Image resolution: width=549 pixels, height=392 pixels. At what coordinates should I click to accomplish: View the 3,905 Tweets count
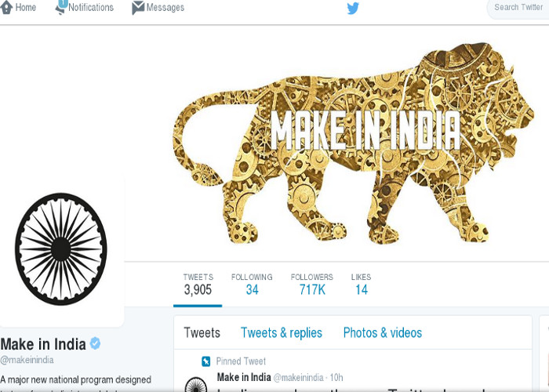point(198,284)
